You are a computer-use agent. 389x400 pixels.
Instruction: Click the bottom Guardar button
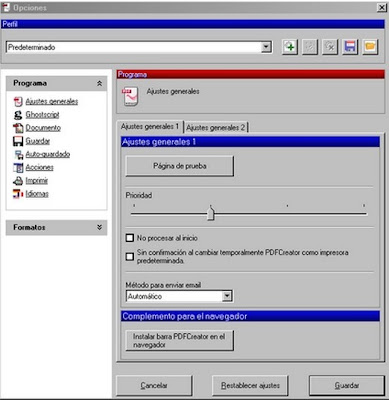pyautogui.click(x=347, y=386)
